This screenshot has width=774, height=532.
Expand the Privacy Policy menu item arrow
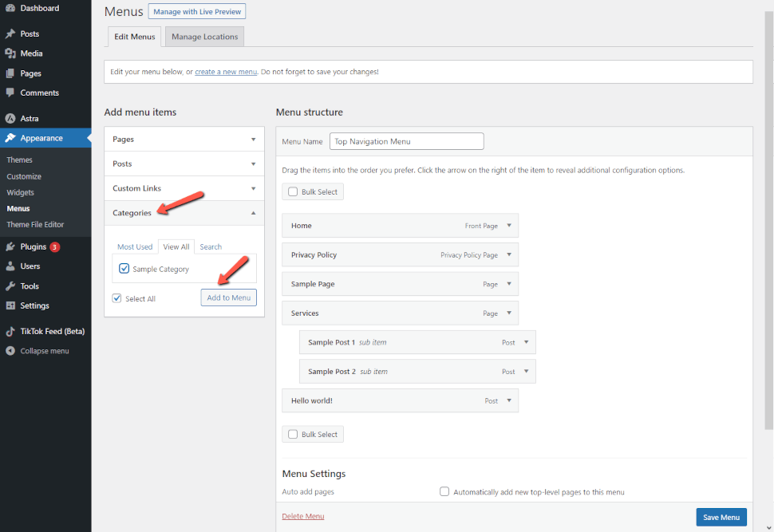coord(509,254)
